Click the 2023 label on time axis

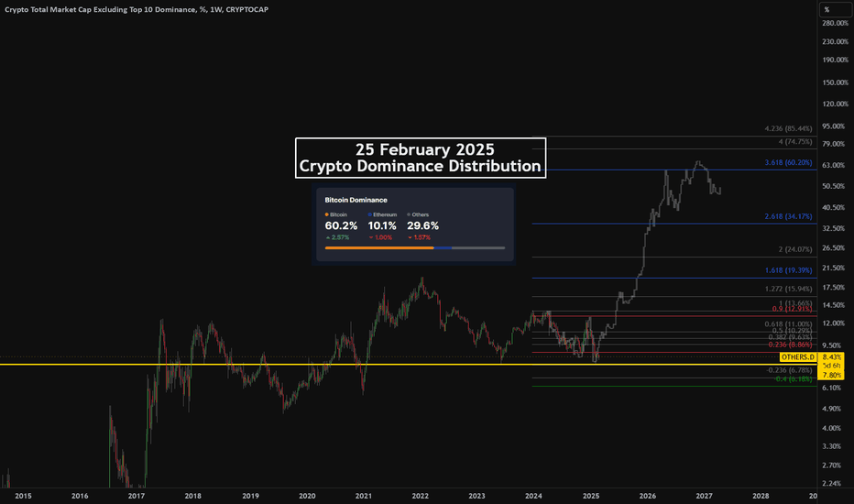coord(476,496)
